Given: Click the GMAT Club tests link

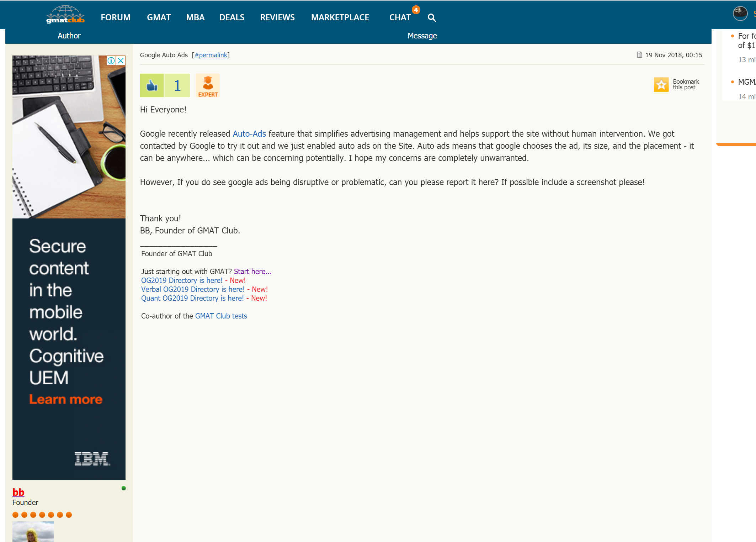Looking at the screenshot, I should coord(221,316).
